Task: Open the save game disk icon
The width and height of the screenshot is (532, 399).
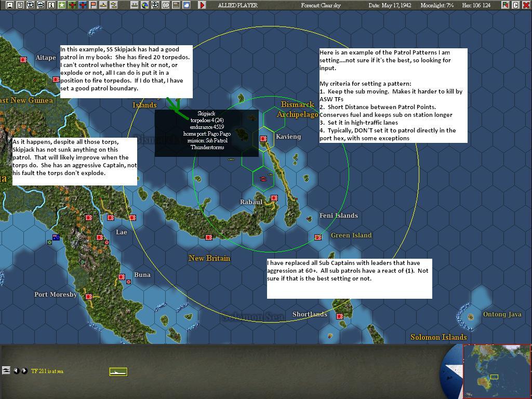Action: [10, 5]
